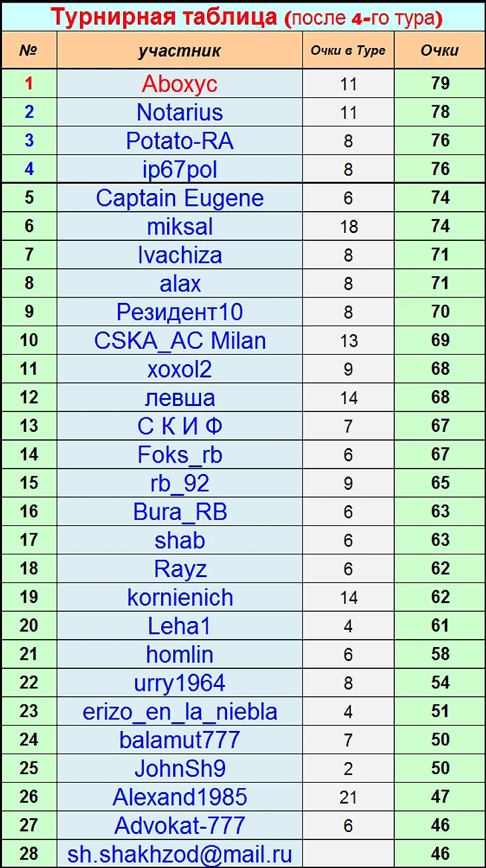The width and height of the screenshot is (486, 868).
Task: Click the participant name Aboxyc
Action: click(180, 84)
